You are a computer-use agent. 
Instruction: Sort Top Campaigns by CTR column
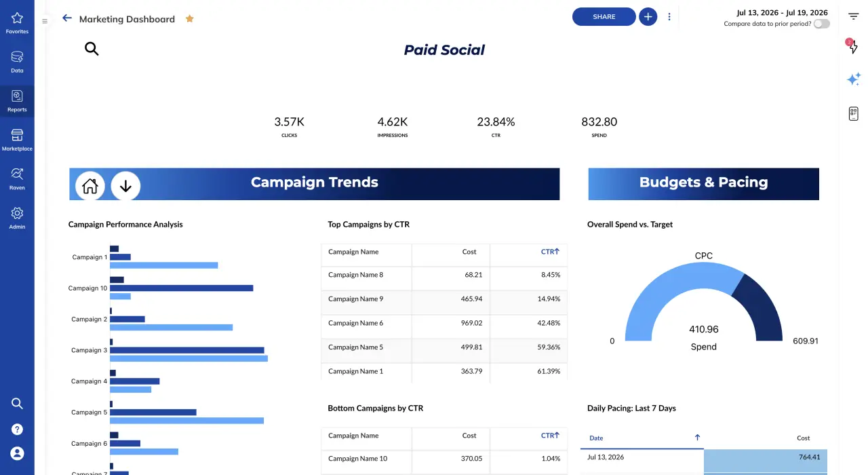(550, 252)
